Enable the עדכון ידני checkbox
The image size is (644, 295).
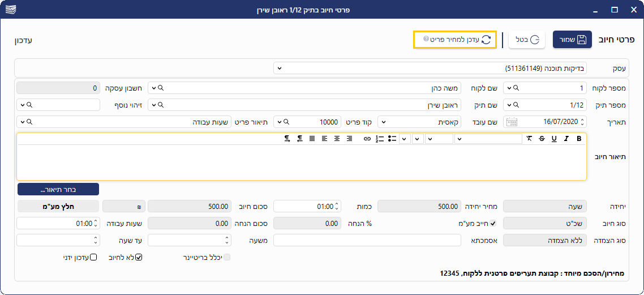click(x=93, y=257)
